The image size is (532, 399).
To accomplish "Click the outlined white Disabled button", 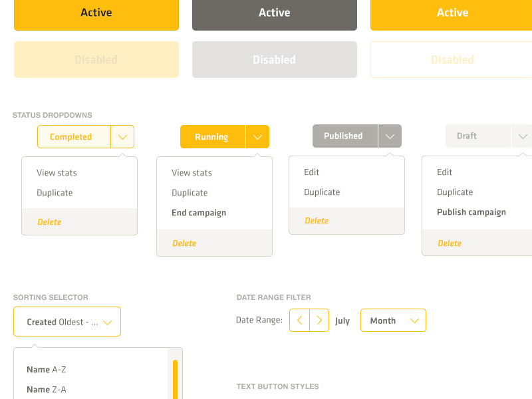I will pyautogui.click(x=452, y=59).
